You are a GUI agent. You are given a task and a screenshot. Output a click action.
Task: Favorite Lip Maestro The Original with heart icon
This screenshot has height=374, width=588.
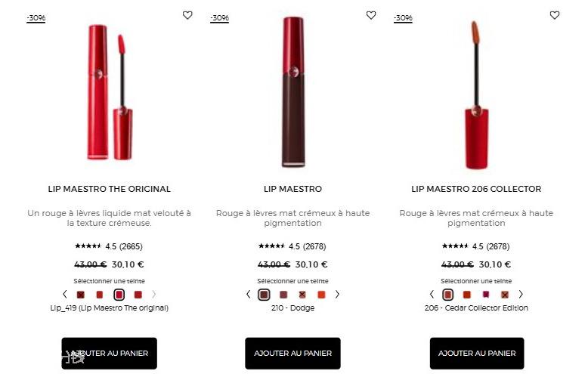coord(187,15)
